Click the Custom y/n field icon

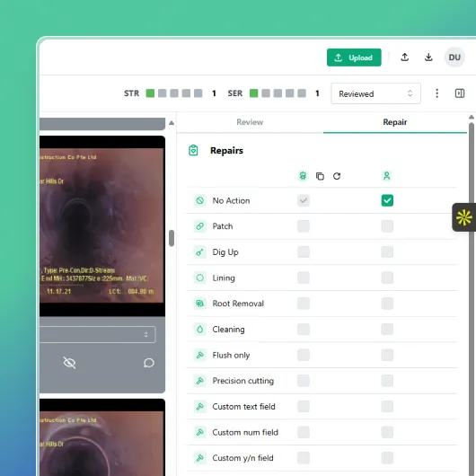click(x=199, y=458)
